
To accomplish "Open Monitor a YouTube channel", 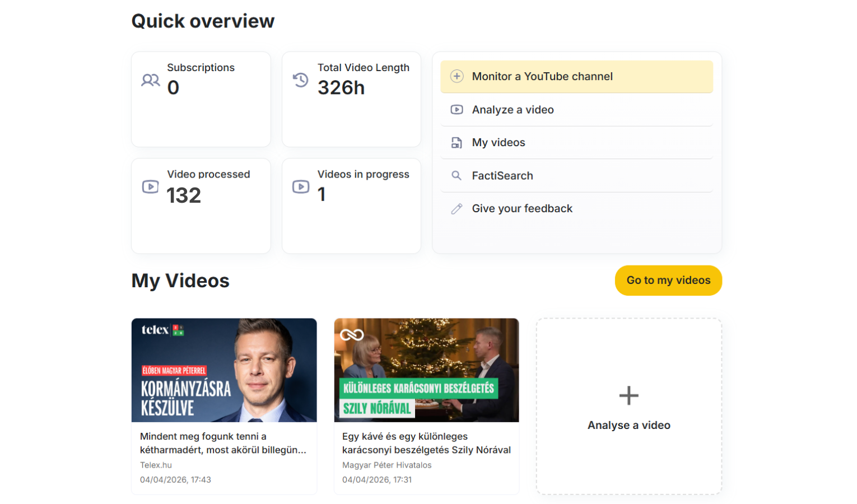I will (x=577, y=77).
